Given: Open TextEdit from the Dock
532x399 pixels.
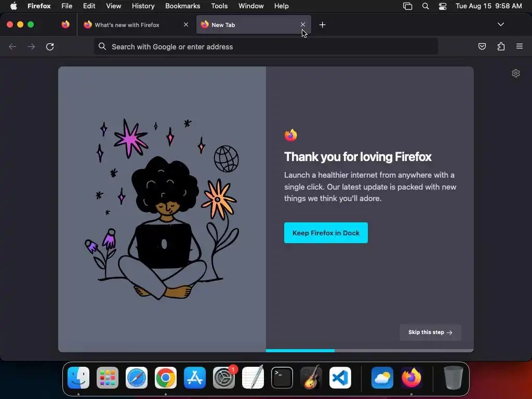Looking at the screenshot, I should click(x=253, y=377).
